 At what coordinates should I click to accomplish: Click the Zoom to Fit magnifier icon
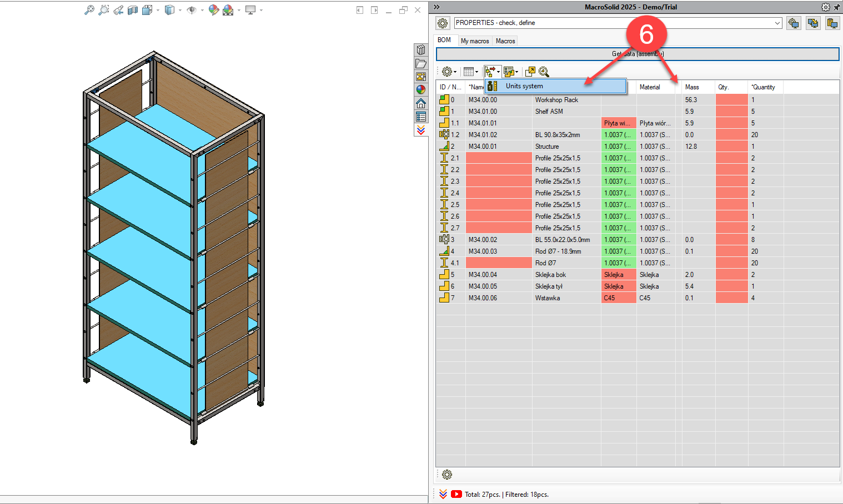pos(89,10)
